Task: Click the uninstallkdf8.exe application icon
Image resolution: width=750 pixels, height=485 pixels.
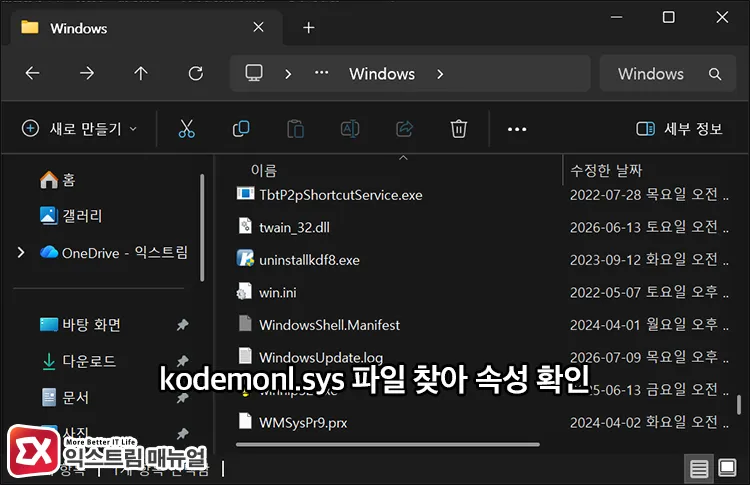Action: 245,258
